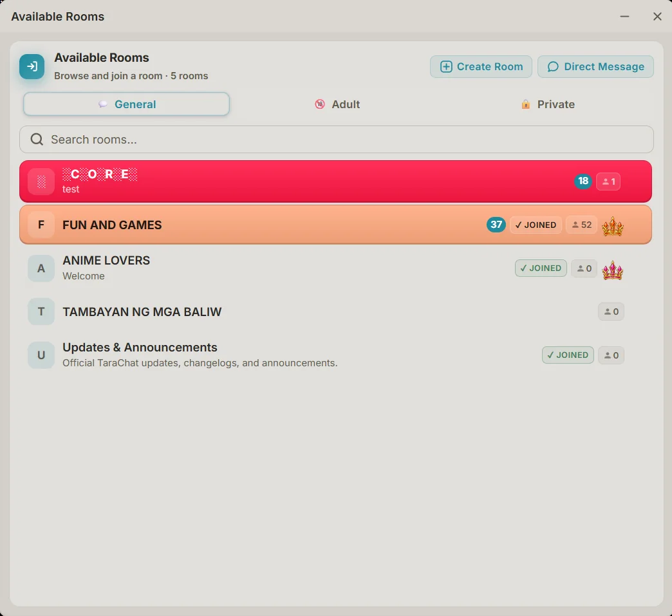This screenshot has width=672, height=616.
Task: Minimize the Available Rooms window
Action: click(624, 16)
